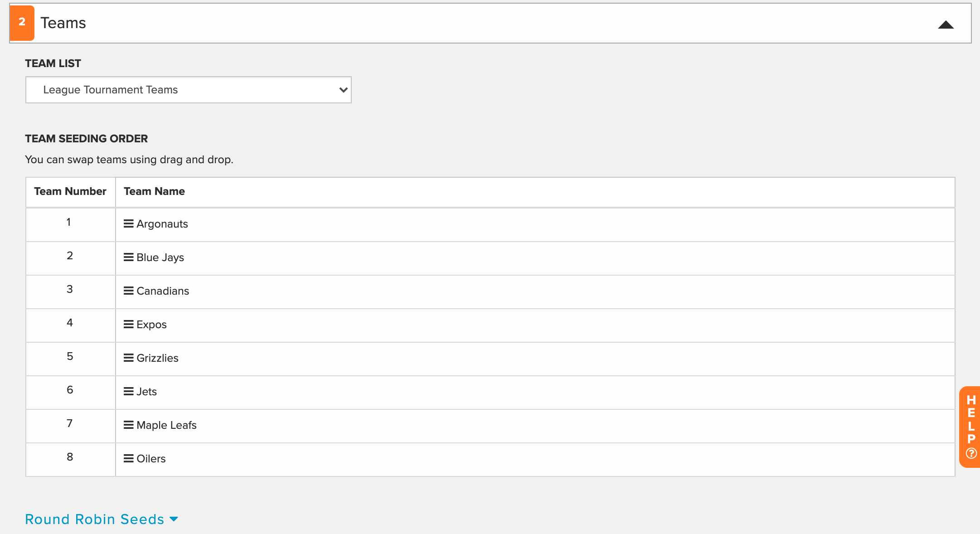Expand the Round Robin Seeds section
This screenshot has width=980, height=534.
[102, 519]
